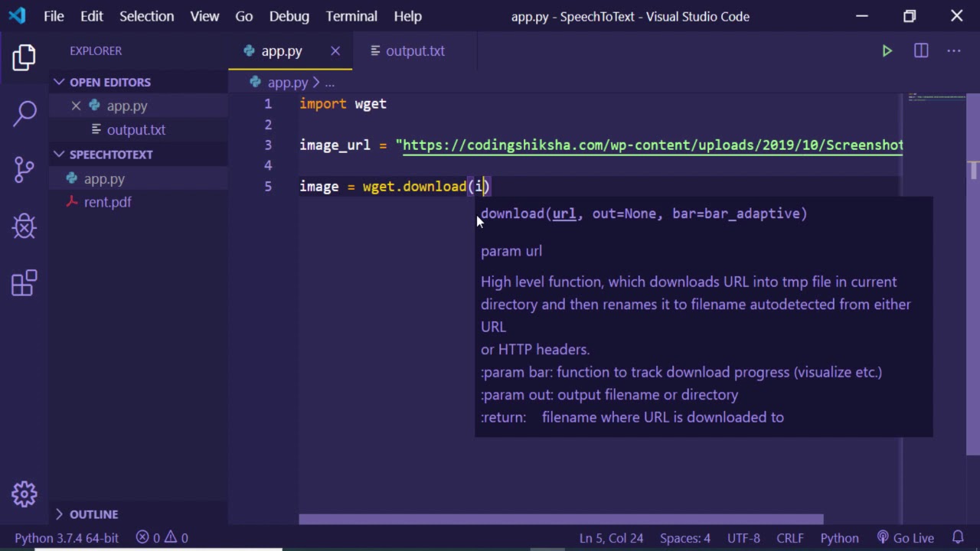980x551 pixels.
Task: Split the editor to the right
Action: tap(921, 51)
